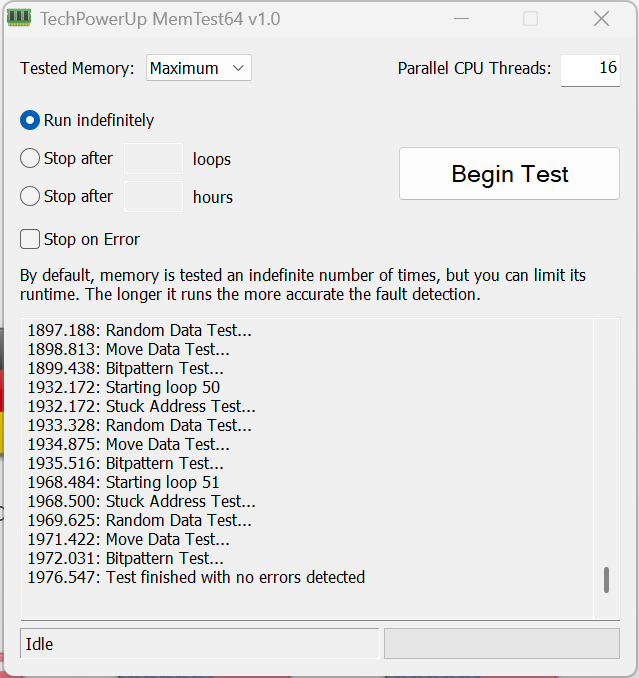
Task: Click log entry 1899.438 Bitpattern Test
Action: pyautogui.click(x=125, y=368)
